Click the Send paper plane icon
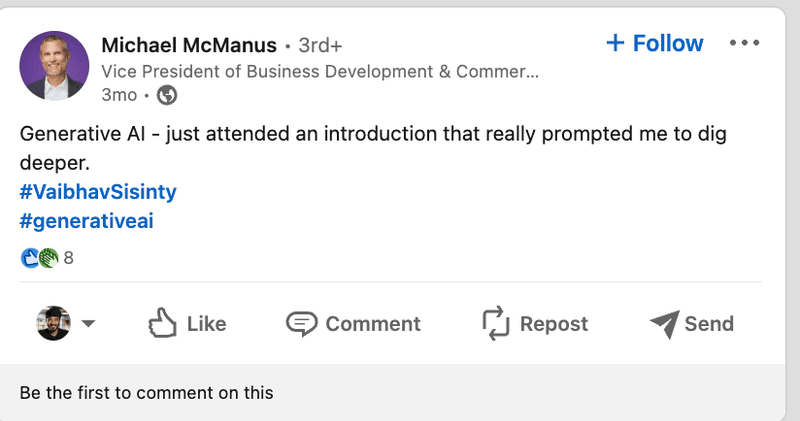The width and height of the screenshot is (800, 421). pyautogui.click(x=664, y=323)
